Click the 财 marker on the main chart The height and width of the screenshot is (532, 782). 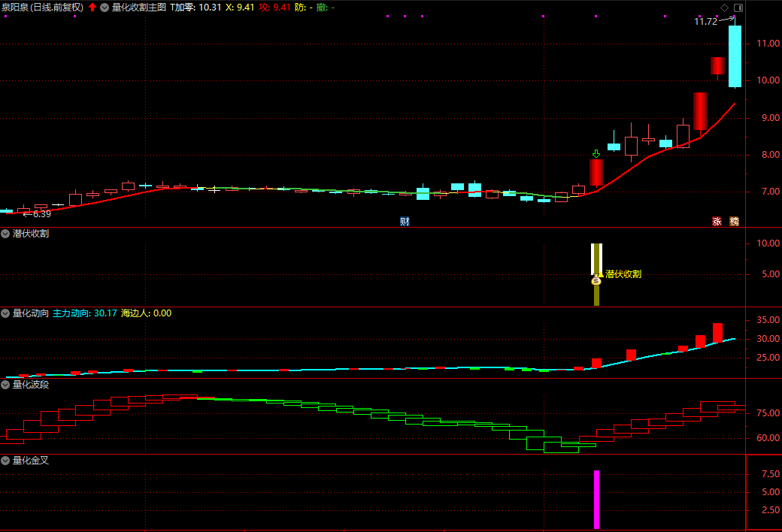pos(405,222)
